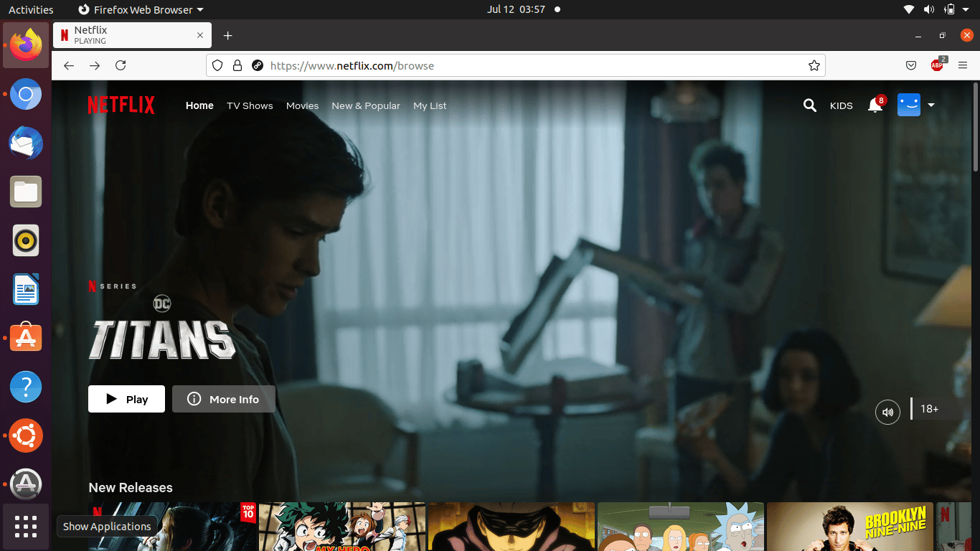Close the Netflix tab
Image resolution: width=980 pixels, height=551 pixels.
200,35
